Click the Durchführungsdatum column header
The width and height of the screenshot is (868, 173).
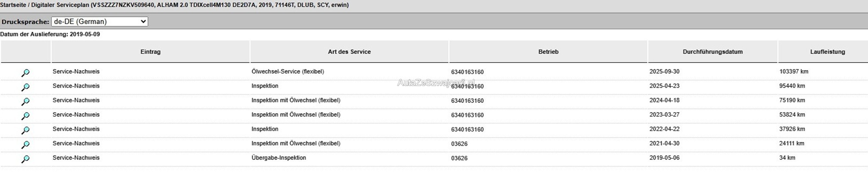(x=713, y=52)
